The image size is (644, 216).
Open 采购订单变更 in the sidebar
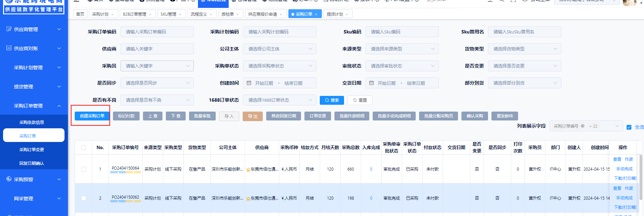[x=32, y=149]
